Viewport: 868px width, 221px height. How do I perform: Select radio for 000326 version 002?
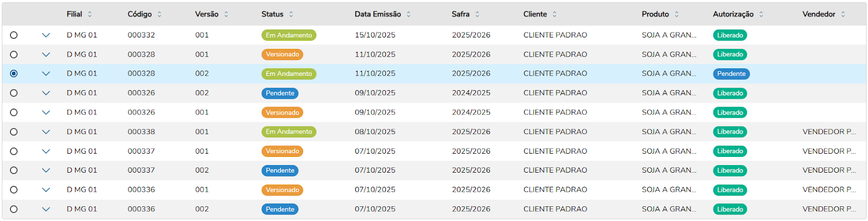[x=14, y=93]
